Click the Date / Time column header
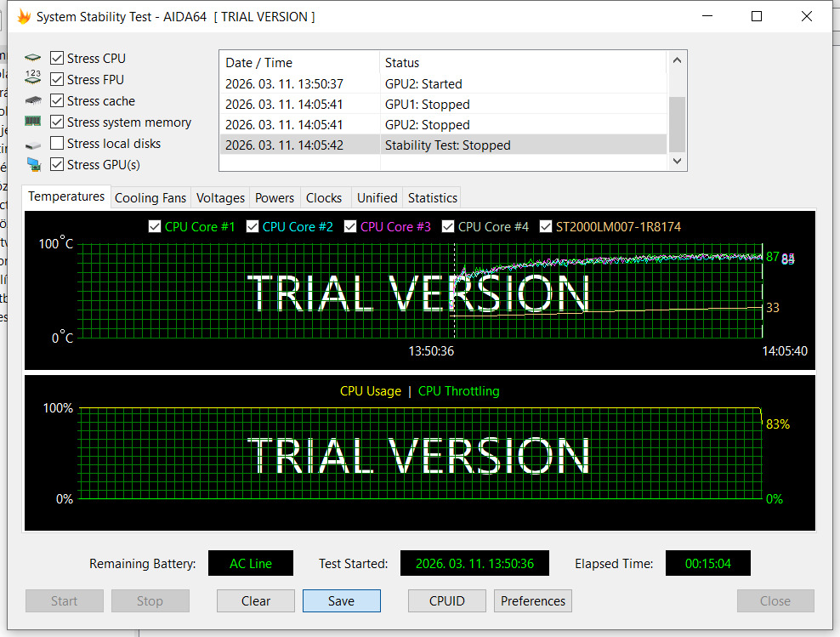Image resolution: width=840 pixels, height=637 pixels. click(x=299, y=63)
